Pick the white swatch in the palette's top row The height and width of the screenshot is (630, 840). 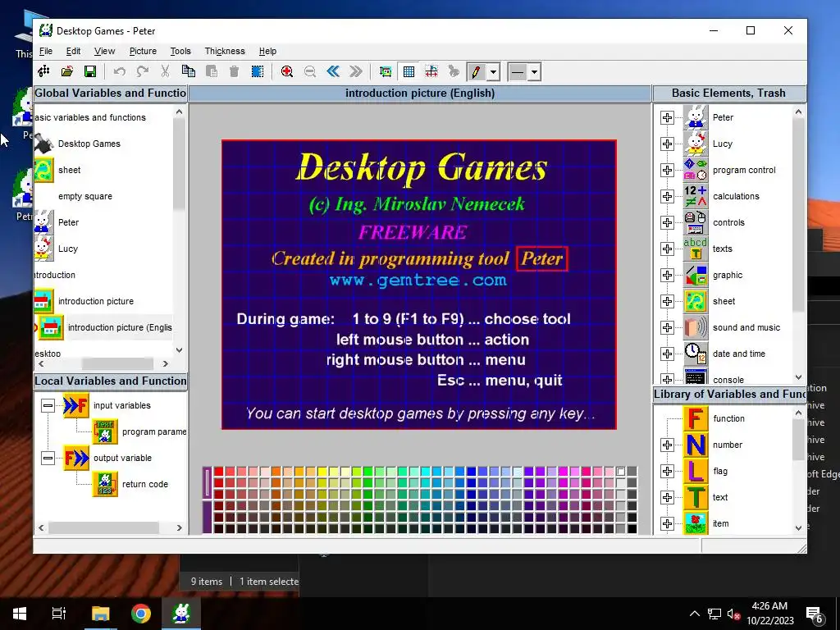click(x=620, y=472)
